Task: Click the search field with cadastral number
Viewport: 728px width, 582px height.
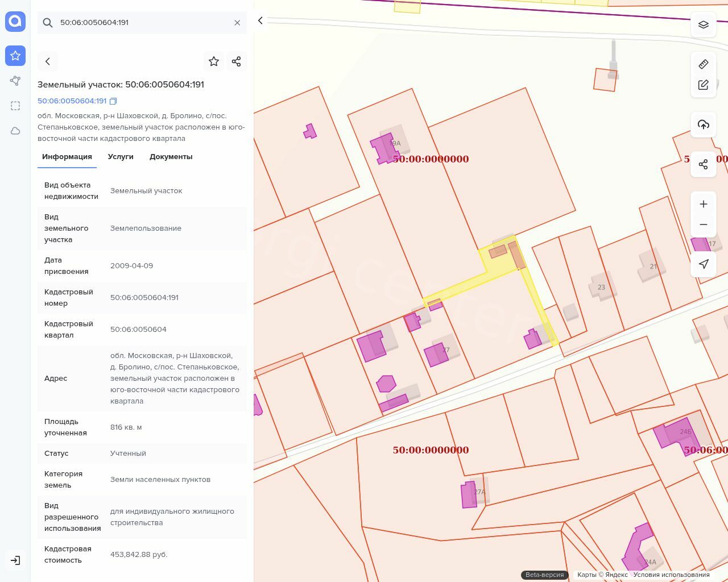Action: [x=142, y=23]
